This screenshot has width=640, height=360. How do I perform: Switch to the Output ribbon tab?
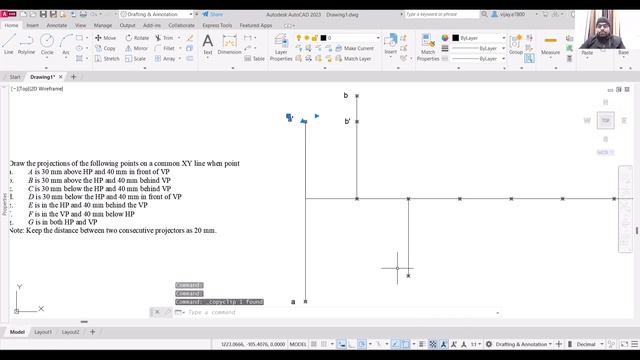[x=127, y=25]
